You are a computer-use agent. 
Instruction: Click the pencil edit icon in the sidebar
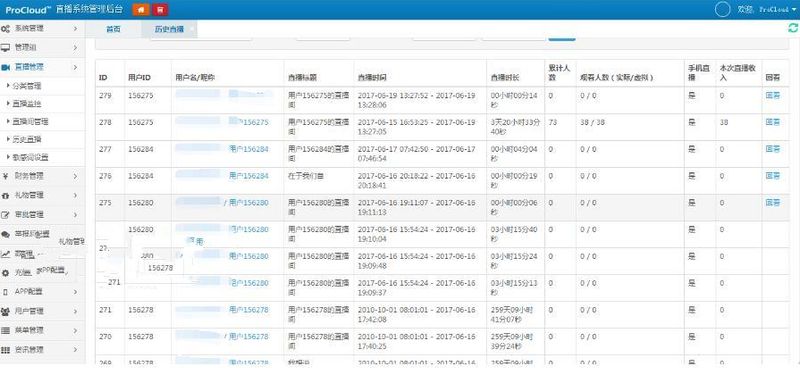pyautogui.click(x=5, y=215)
